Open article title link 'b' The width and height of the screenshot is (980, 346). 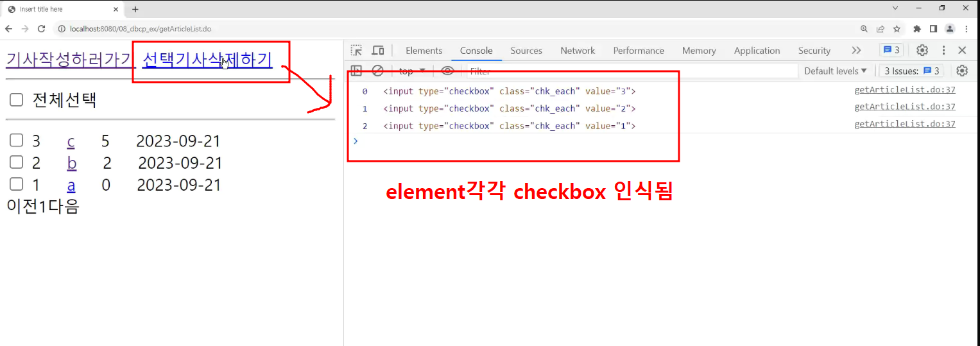pyautogui.click(x=72, y=163)
